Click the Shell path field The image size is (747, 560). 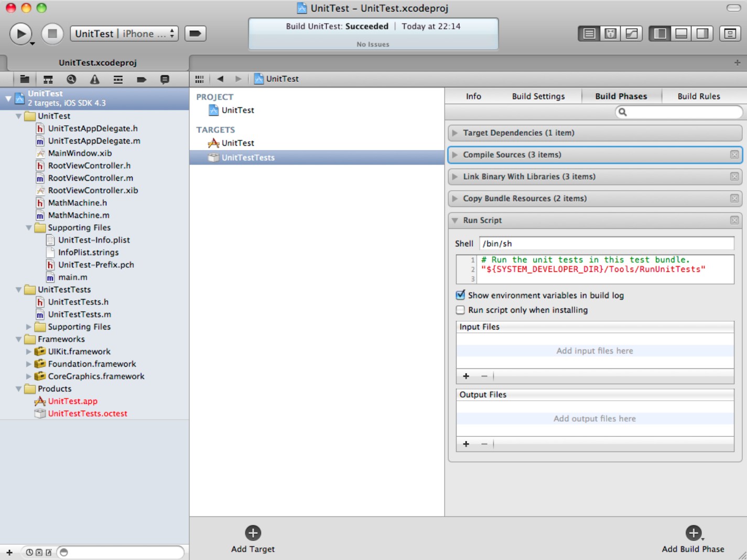[x=607, y=244]
